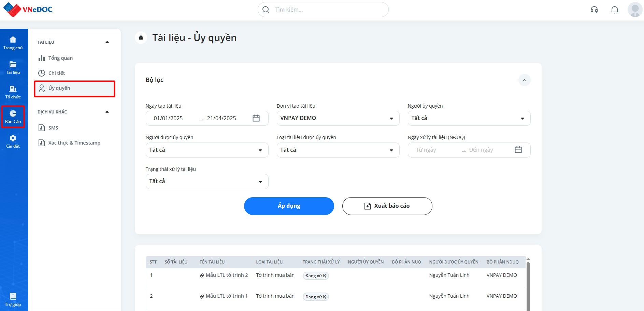
Task: Collapse the DỊCH VỤ KHÁC menu group
Action: [107, 112]
